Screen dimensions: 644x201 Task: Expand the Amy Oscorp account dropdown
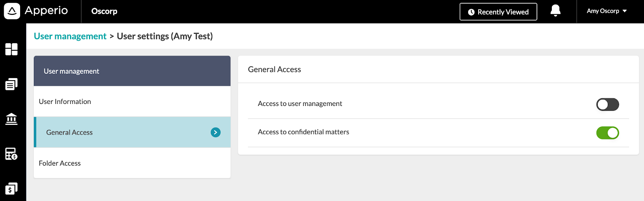pos(607,11)
